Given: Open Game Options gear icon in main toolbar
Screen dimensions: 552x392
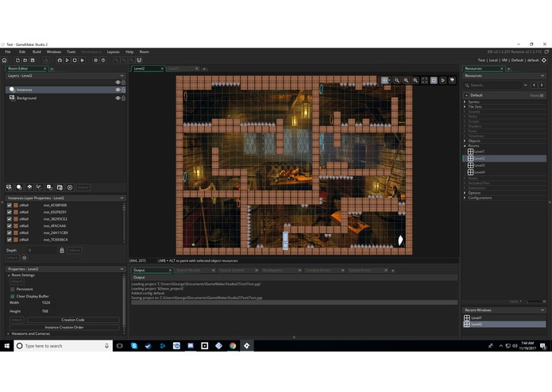Looking at the screenshot, I should pos(95,60).
